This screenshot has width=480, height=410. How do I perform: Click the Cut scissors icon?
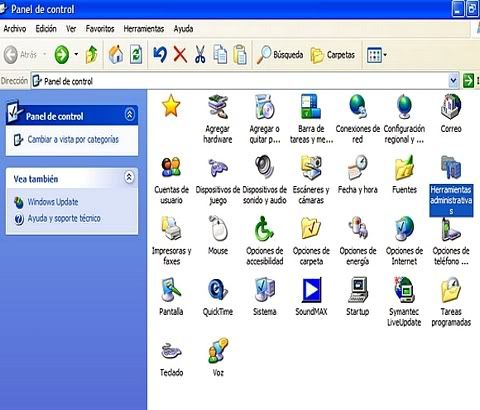(x=200, y=54)
